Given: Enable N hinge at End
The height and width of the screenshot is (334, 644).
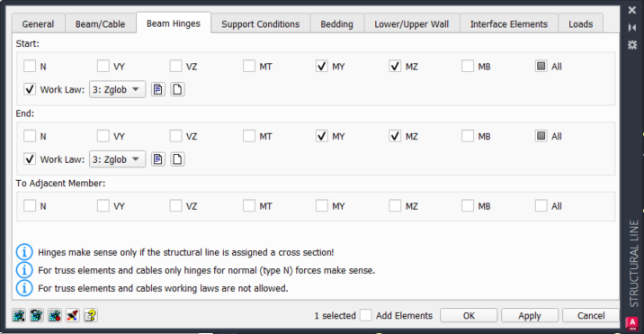Looking at the screenshot, I should 30,136.
